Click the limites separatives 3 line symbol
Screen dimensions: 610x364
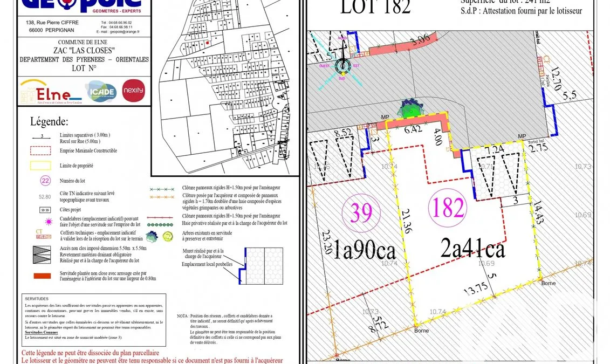42,137
